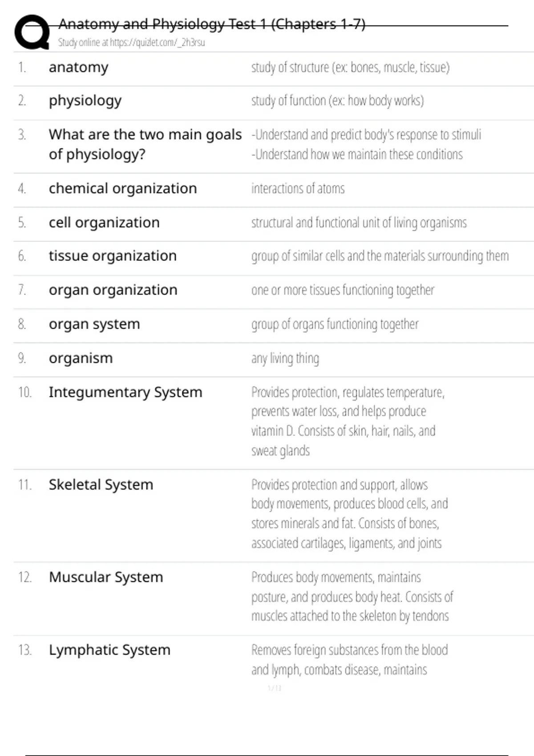Select the "Muscular System" term
The image size is (534, 756).
coord(106,577)
